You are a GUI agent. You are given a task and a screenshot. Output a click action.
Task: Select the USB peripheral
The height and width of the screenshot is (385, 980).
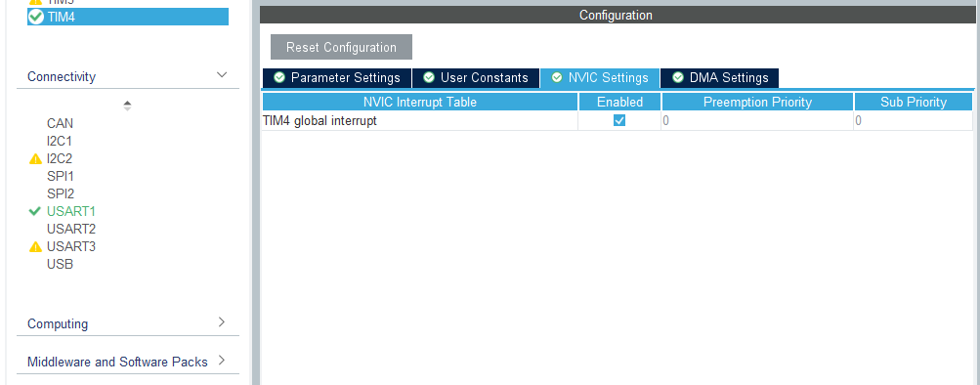(x=60, y=264)
